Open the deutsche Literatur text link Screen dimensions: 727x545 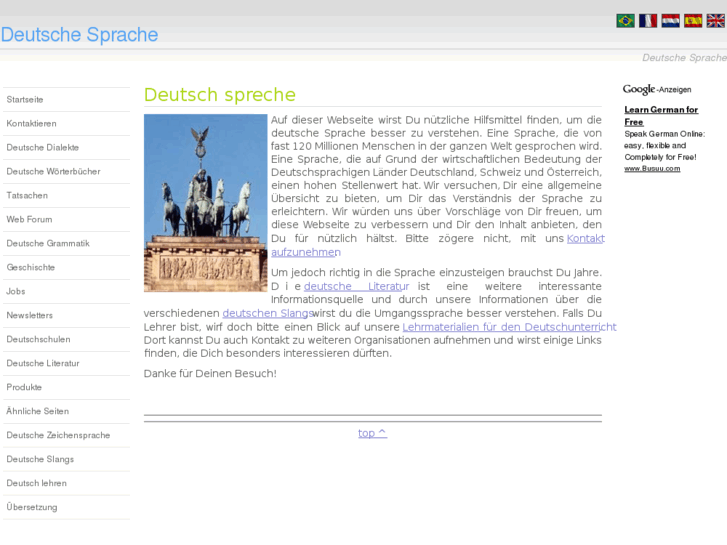[x=356, y=286]
